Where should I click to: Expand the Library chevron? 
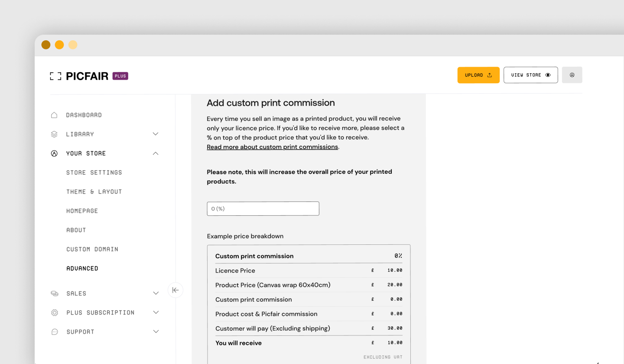(x=156, y=134)
